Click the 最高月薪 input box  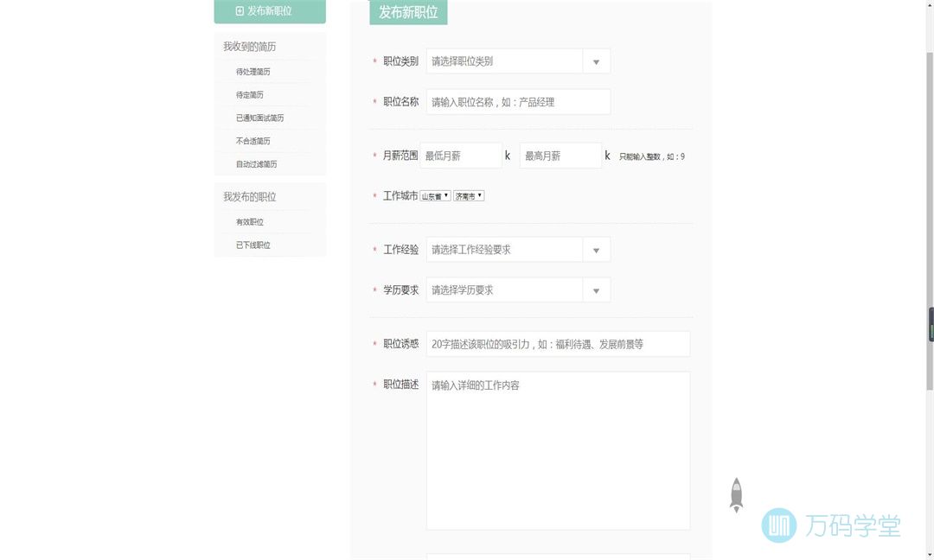click(x=560, y=156)
